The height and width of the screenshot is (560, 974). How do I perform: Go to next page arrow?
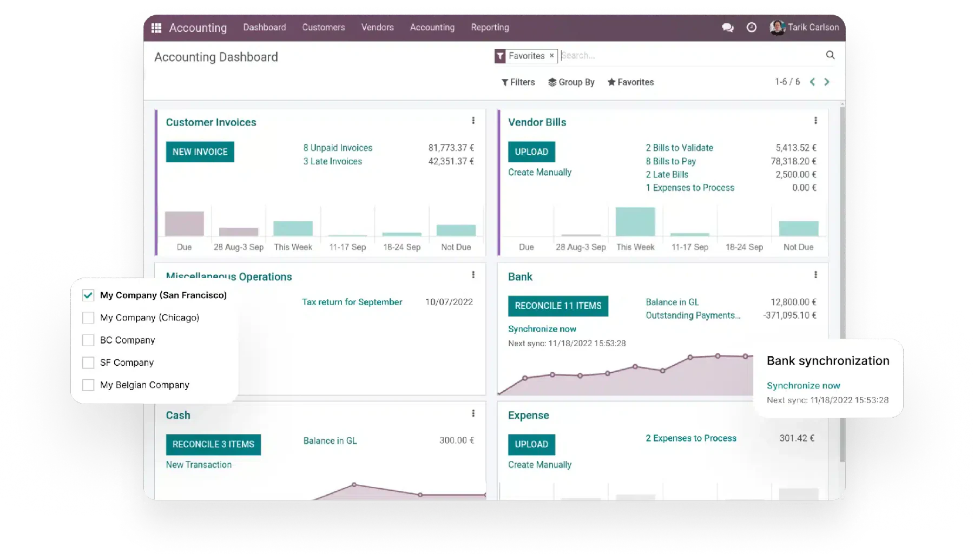(x=827, y=82)
